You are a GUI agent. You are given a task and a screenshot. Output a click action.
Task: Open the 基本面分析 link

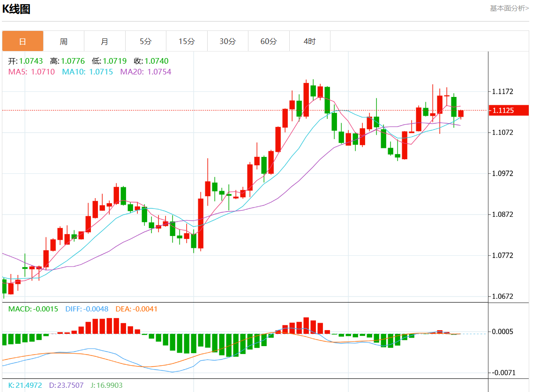(x=509, y=8)
